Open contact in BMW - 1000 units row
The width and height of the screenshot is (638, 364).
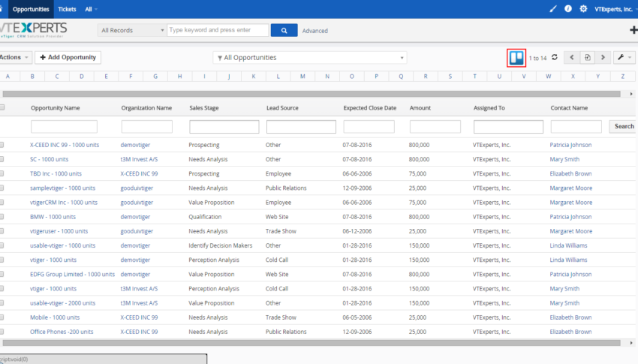(x=570, y=217)
